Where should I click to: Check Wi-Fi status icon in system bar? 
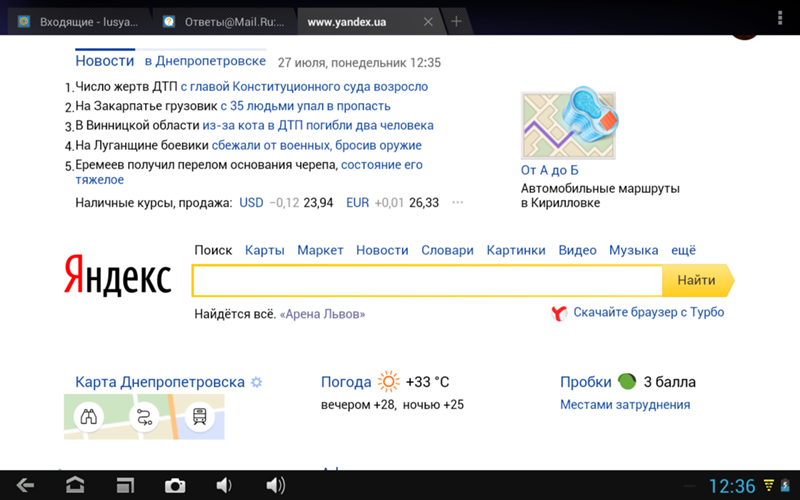point(768,485)
